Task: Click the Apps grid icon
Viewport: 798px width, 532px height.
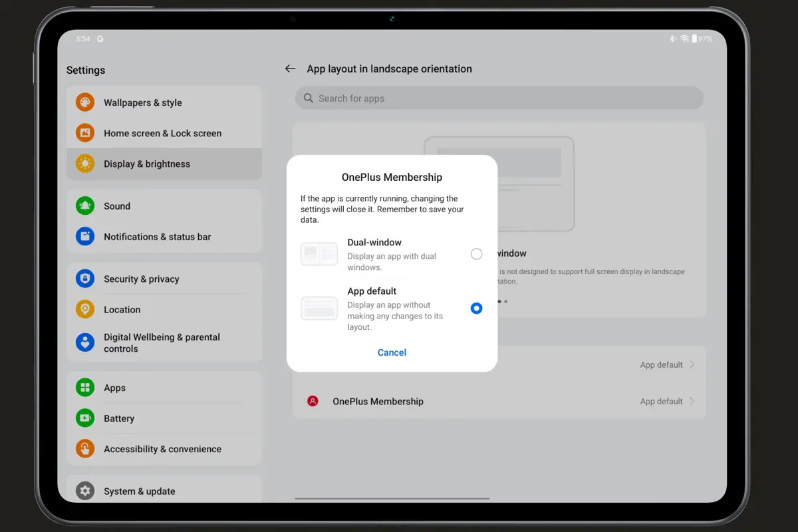Action: [85, 388]
